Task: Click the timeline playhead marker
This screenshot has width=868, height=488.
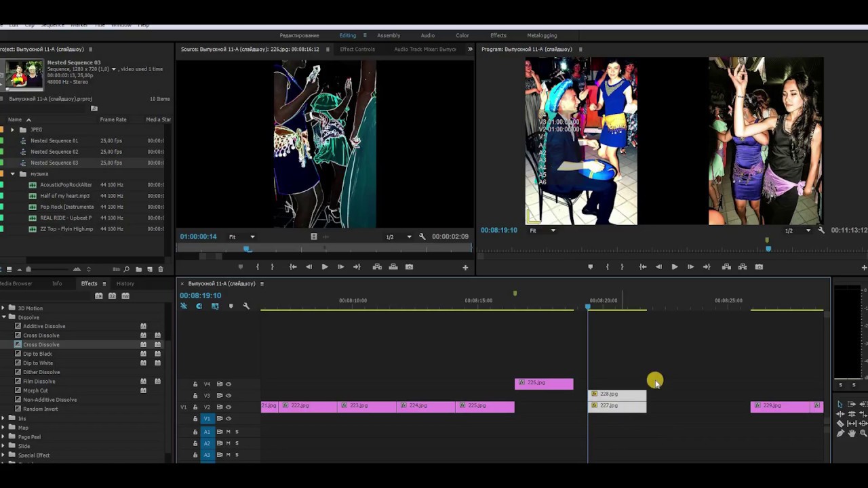Action: [588, 307]
